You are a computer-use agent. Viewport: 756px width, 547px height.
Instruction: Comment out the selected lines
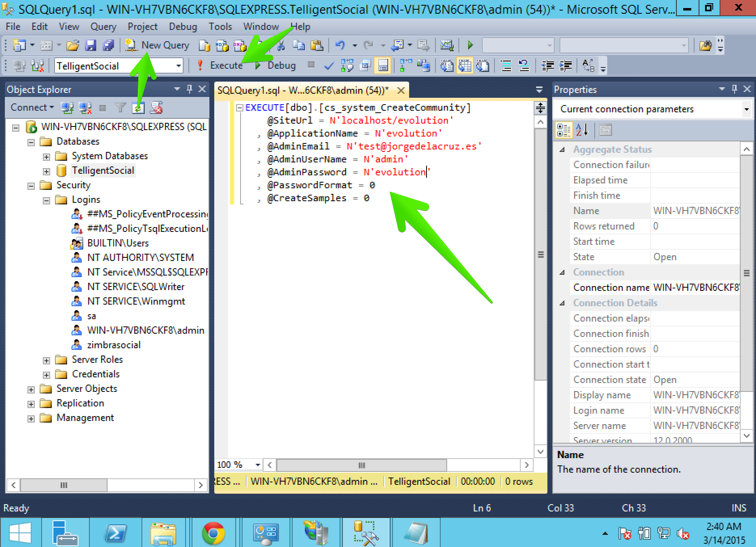click(506, 65)
